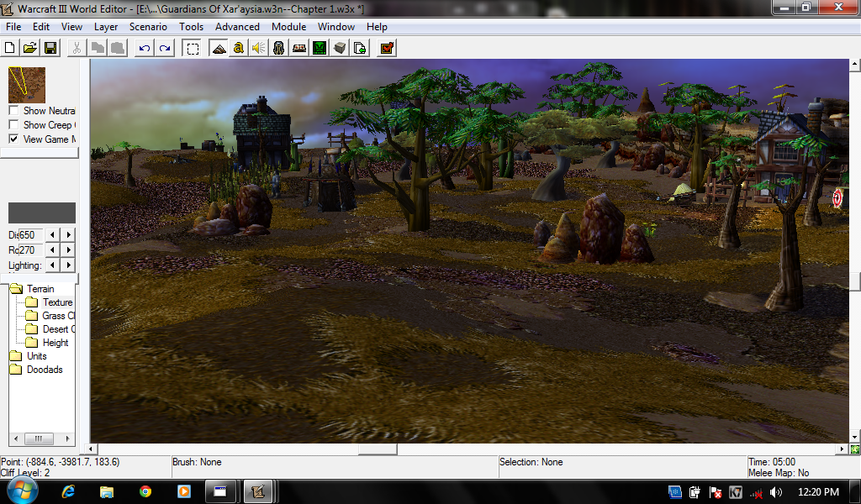Select the Doodads folder in tree
Image resolution: width=861 pixels, height=504 pixels.
click(45, 370)
